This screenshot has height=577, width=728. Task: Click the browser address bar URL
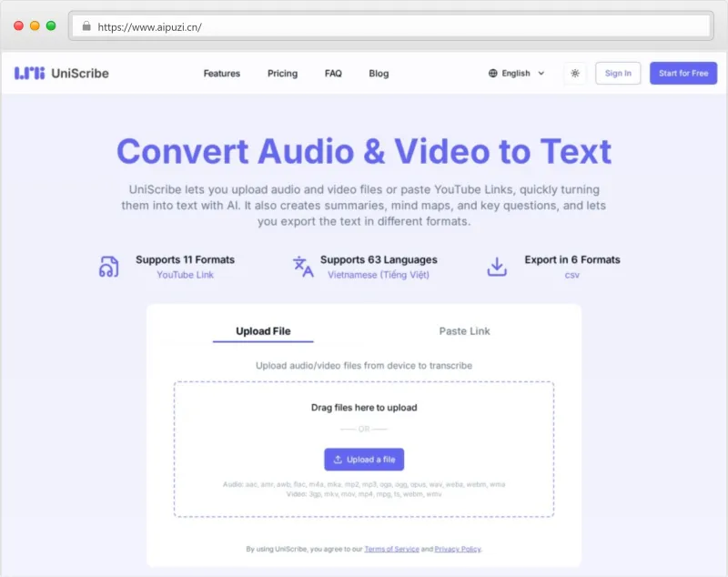(149, 27)
